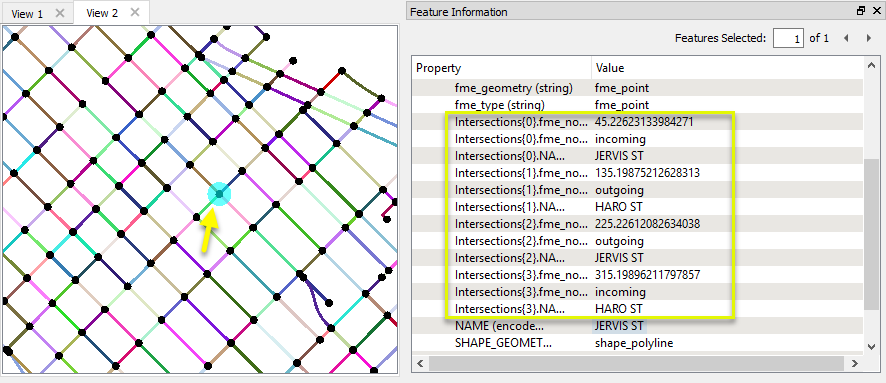Click the highlighted JERVIS ST NAME value

619,326
